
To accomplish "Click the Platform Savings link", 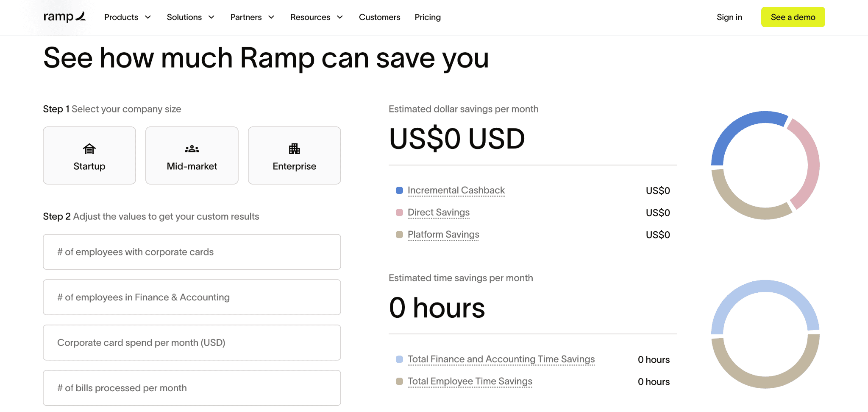I will [x=443, y=235].
